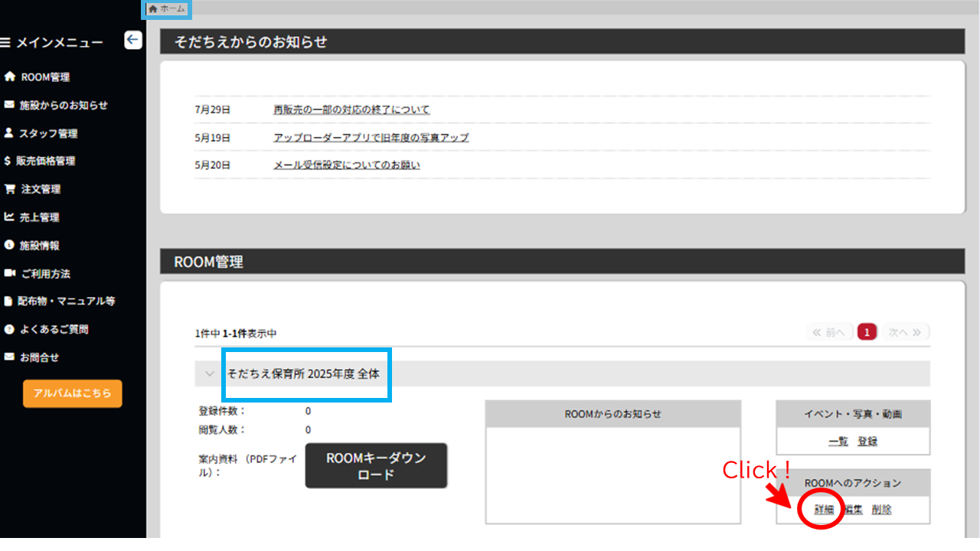Select the chart icon next to 売上管理

(8, 217)
